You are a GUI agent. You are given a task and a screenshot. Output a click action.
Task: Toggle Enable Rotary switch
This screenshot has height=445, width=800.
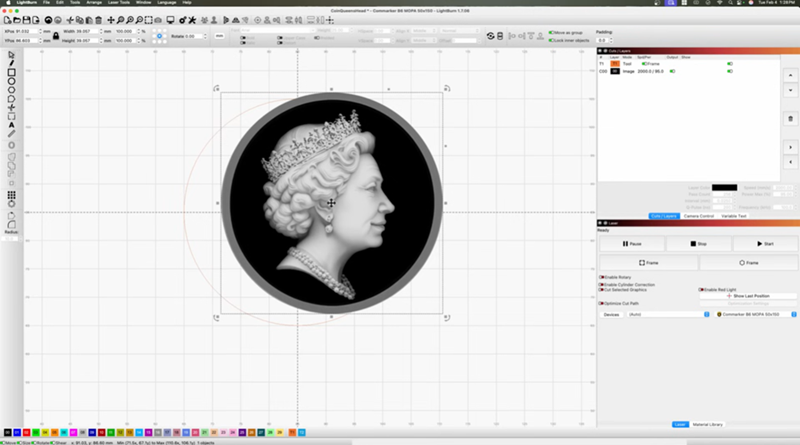[602, 277]
